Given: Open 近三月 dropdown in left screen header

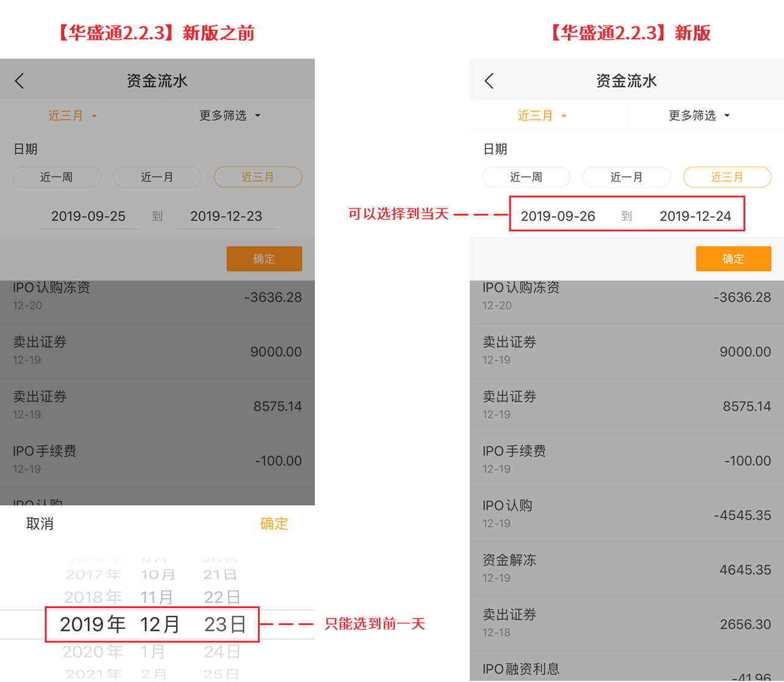Looking at the screenshot, I should point(73,115).
